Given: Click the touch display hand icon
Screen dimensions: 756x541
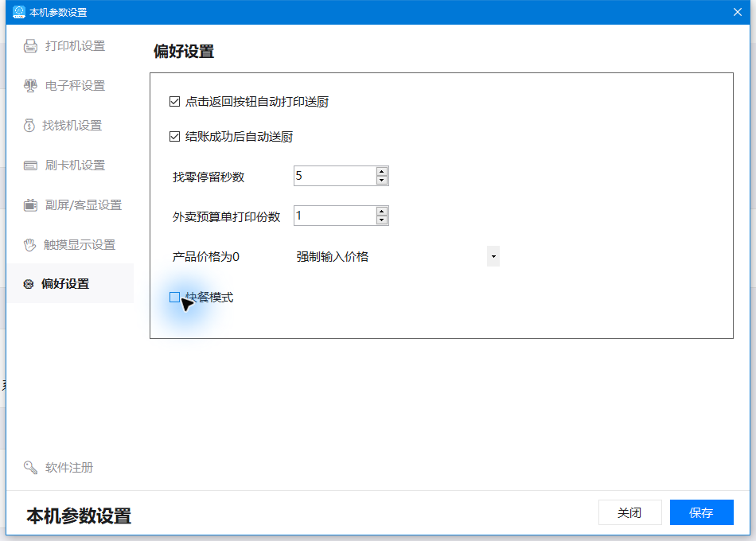Looking at the screenshot, I should point(30,245).
